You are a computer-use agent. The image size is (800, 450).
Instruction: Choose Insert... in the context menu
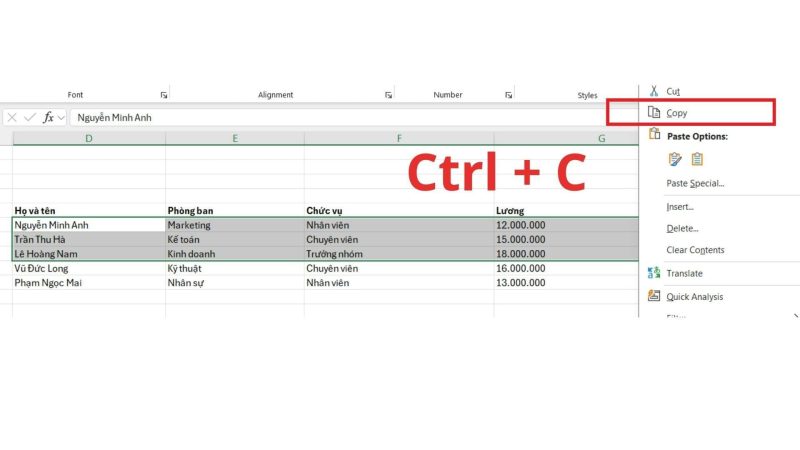point(680,207)
